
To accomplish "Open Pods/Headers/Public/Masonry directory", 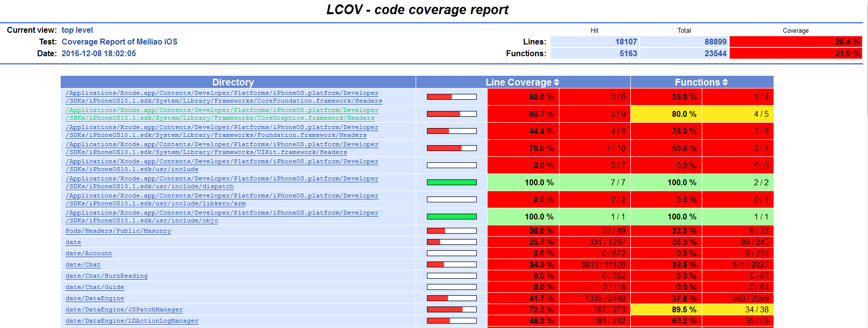I will [x=118, y=231].
